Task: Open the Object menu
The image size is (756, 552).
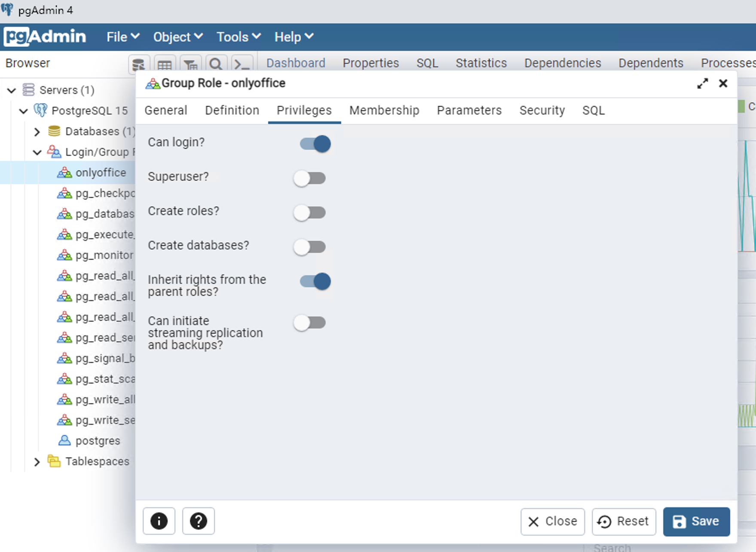Action: 178,37
